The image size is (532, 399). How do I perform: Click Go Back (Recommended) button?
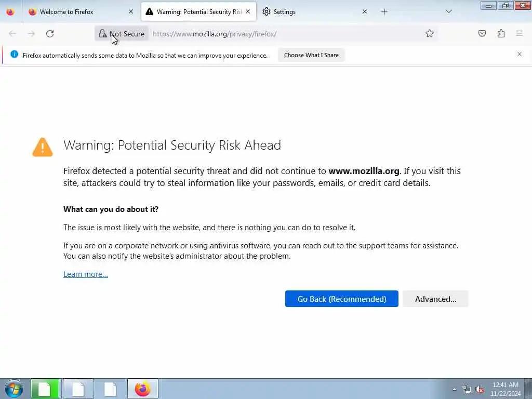click(x=342, y=299)
